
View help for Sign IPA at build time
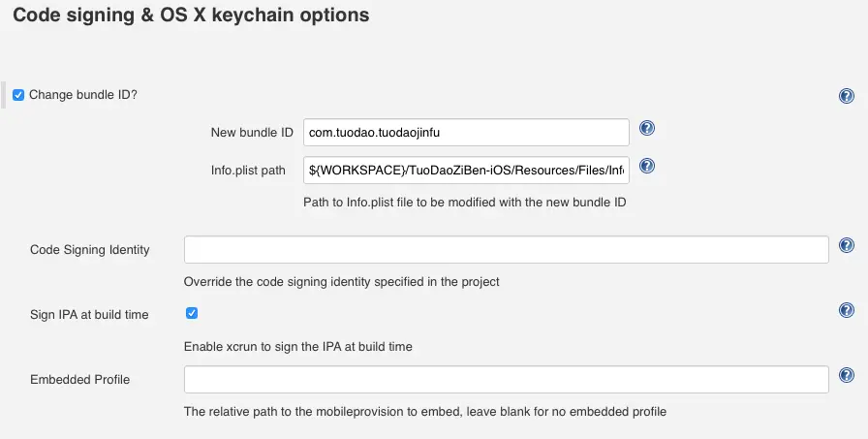[x=847, y=310]
